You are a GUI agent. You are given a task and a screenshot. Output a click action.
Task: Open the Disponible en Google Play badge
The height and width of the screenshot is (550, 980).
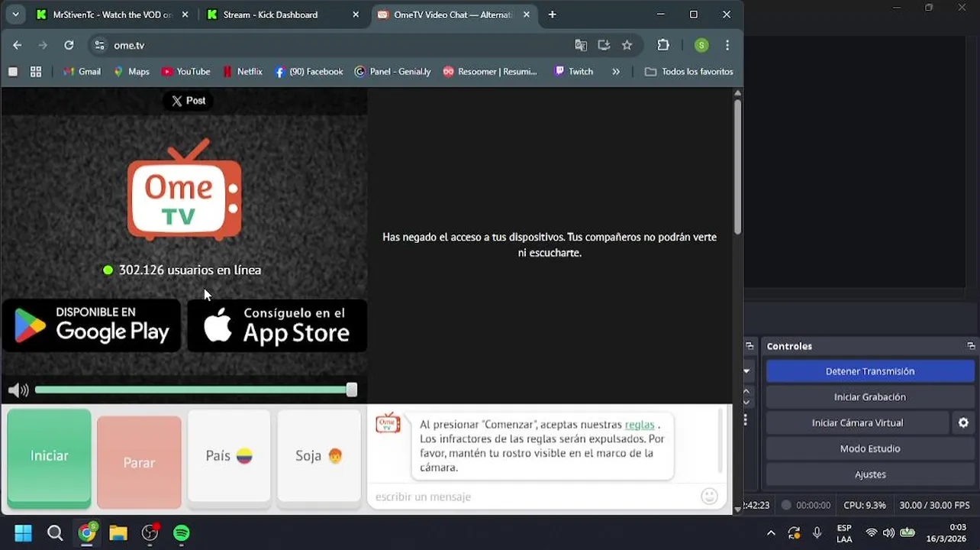coord(92,325)
